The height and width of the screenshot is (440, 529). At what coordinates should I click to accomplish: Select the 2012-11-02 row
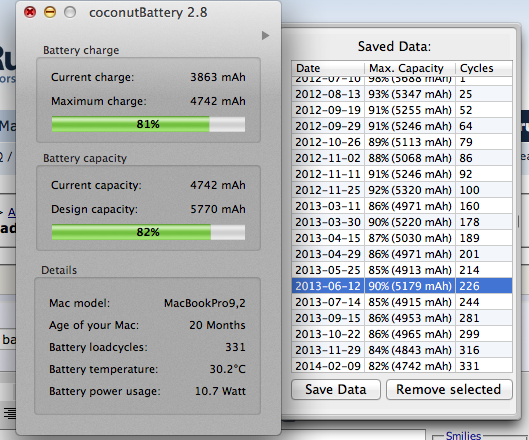[x=402, y=158]
